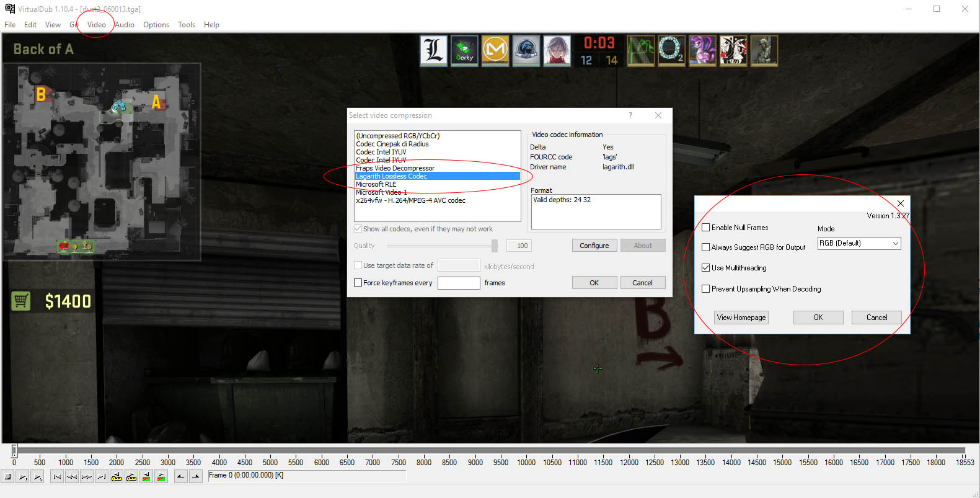Set Mark In selection start
This screenshot has width=980, height=498.
(180, 477)
